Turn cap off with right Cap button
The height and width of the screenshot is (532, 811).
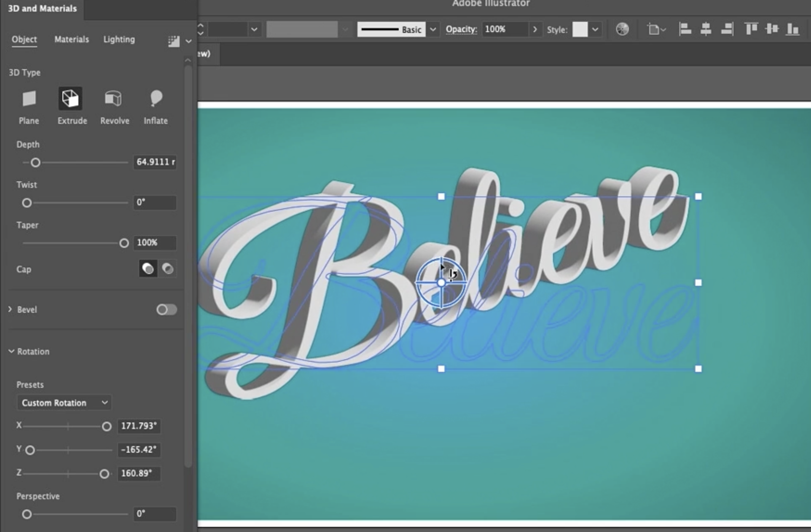pos(168,269)
